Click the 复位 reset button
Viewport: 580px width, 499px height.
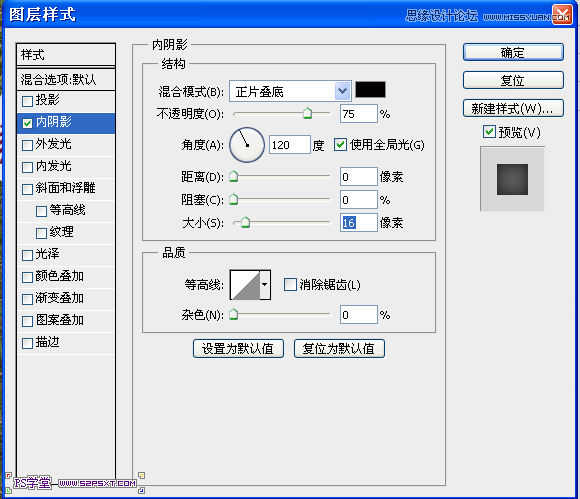pyautogui.click(x=513, y=80)
